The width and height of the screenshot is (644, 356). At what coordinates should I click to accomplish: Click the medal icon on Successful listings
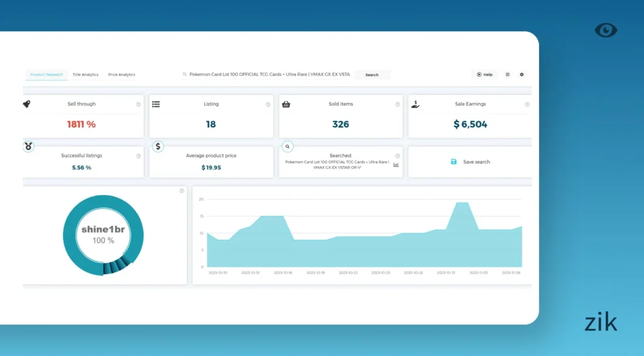(28, 146)
